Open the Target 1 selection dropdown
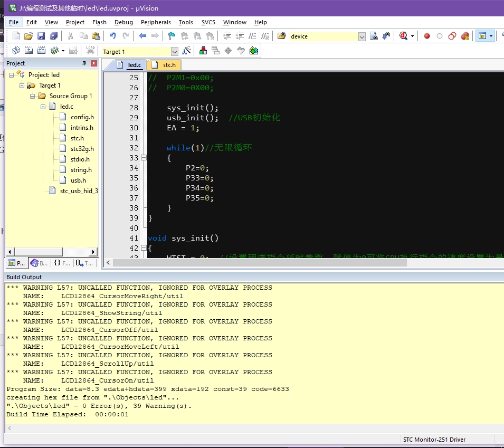Screen dimensions: 504x448 tap(175, 51)
